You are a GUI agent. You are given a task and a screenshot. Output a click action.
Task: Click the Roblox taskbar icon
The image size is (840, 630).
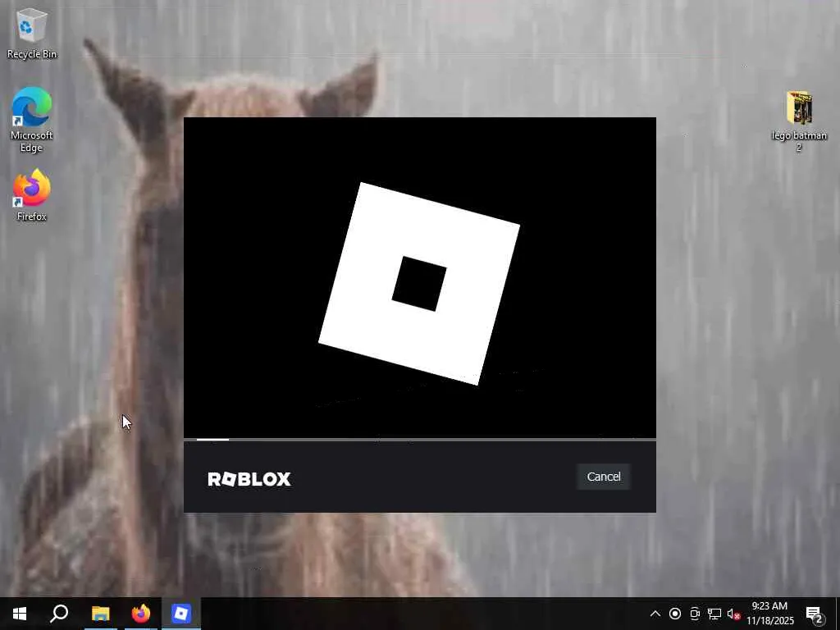pyautogui.click(x=181, y=614)
